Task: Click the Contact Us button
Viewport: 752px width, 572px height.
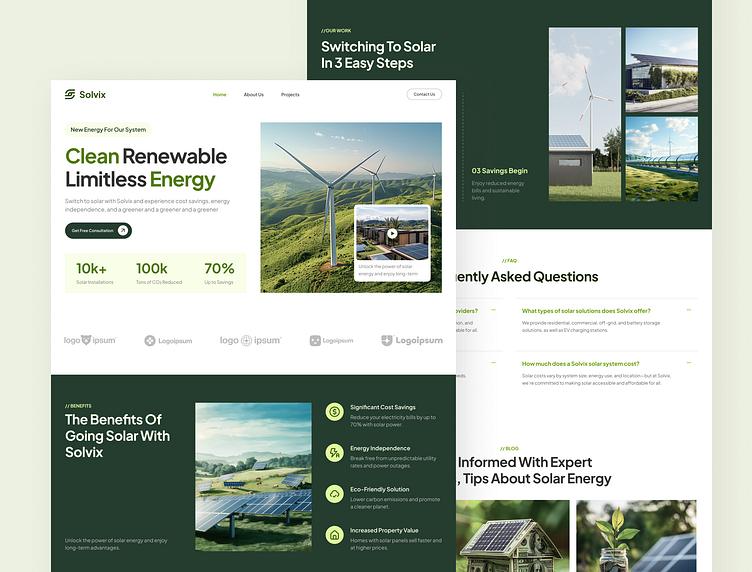Action: pos(424,94)
